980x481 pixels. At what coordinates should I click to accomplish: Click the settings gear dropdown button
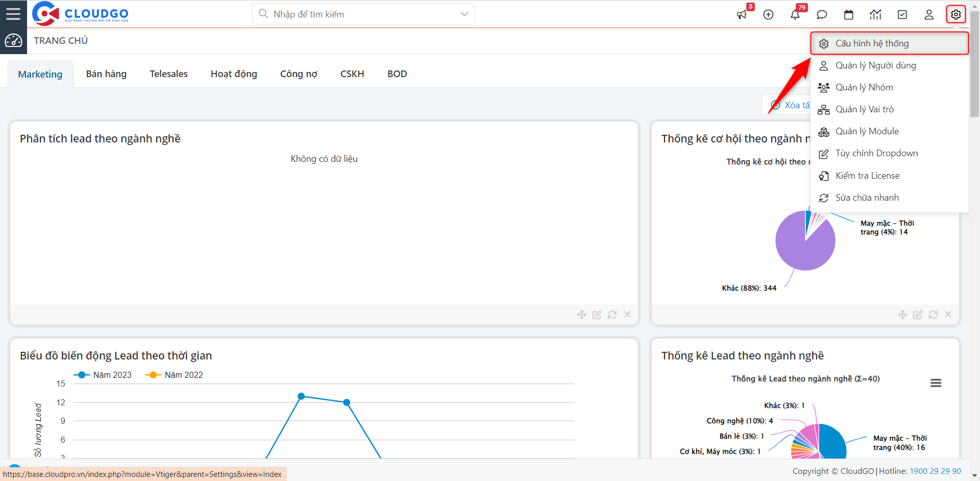pyautogui.click(x=955, y=14)
